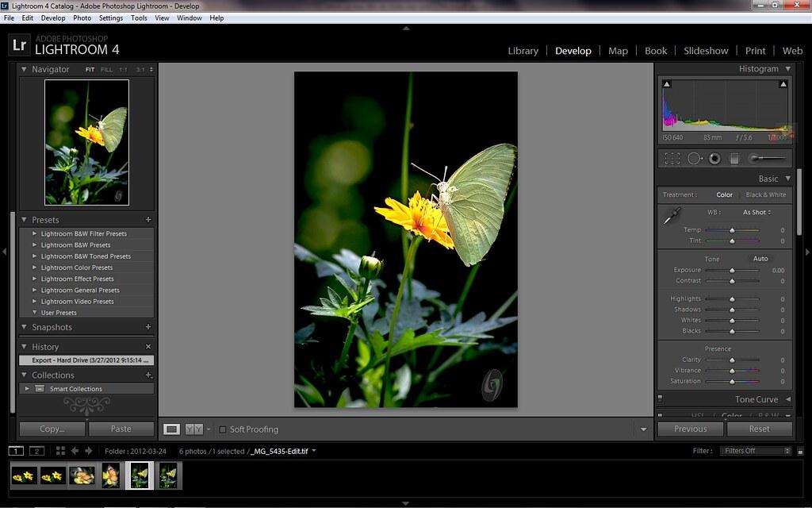This screenshot has width=812, height=508.
Task: Switch to the Slideshow module
Action: [706, 51]
